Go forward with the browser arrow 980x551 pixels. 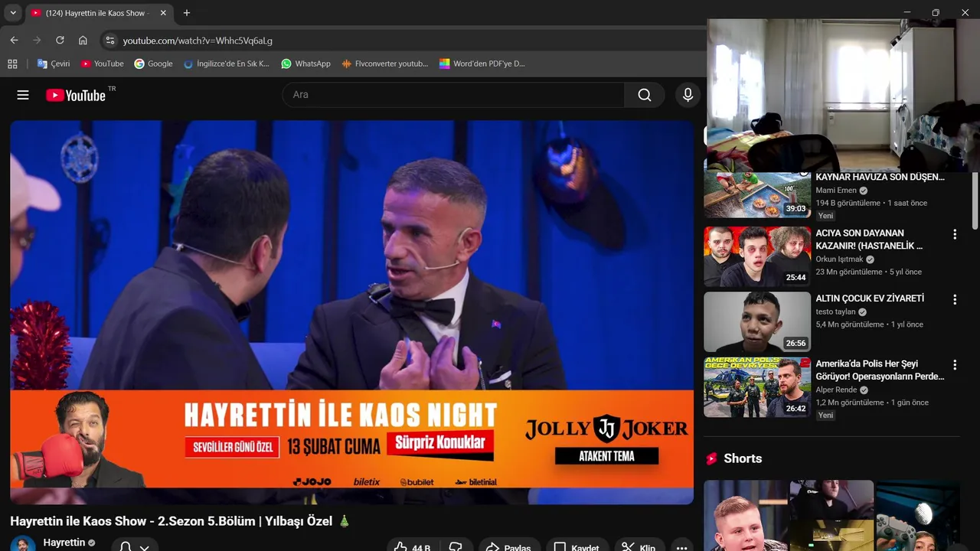(37, 41)
